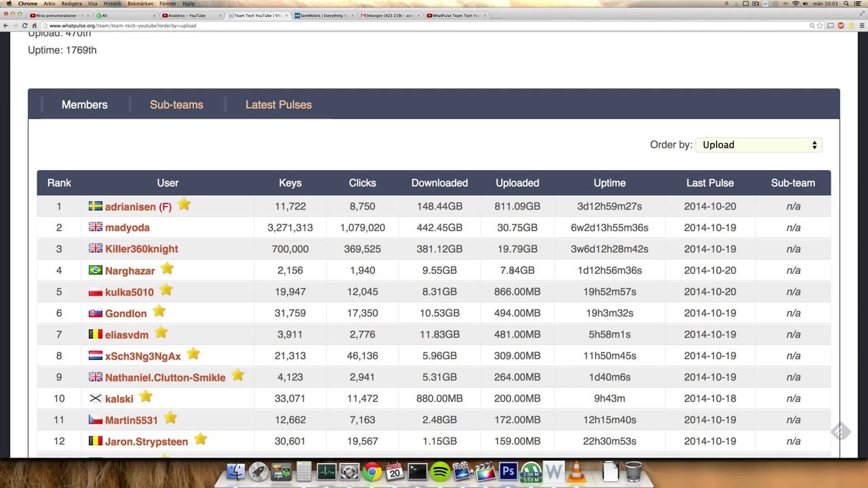Open kulka5010's profile link
This screenshot has height=488, width=868.
130,292
